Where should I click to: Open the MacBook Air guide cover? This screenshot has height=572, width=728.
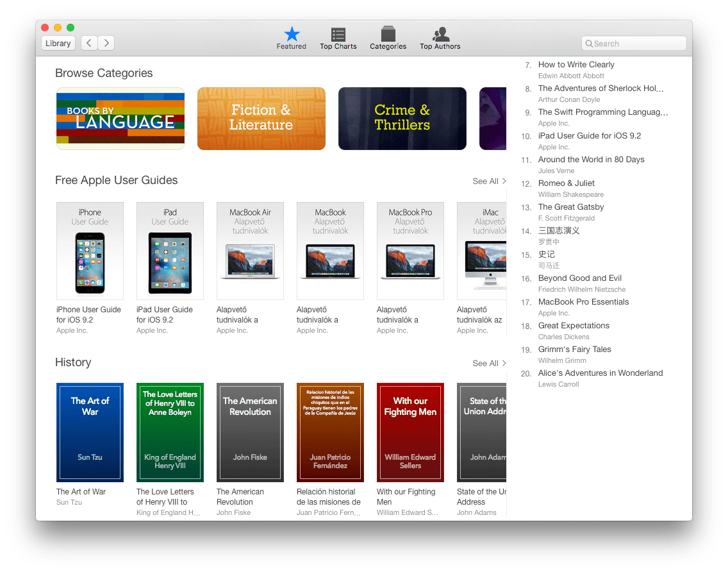click(x=250, y=251)
